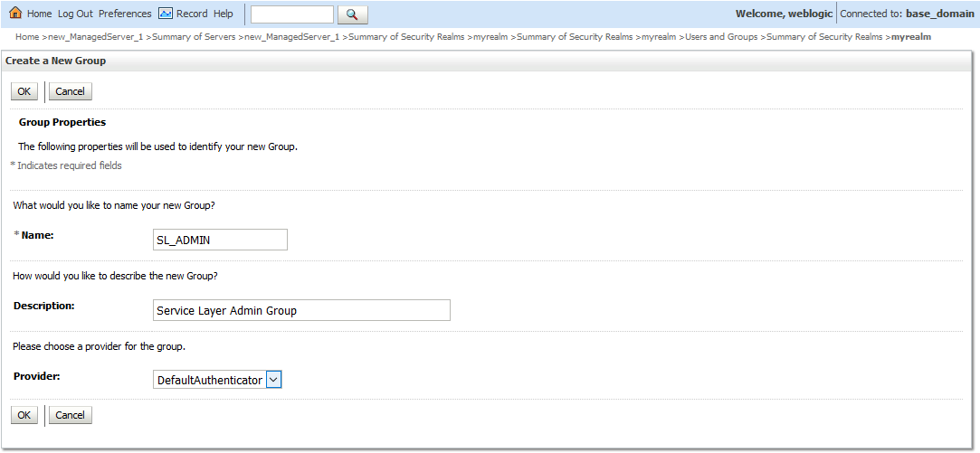This screenshot has height=453, width=980.
Task: Click OK below the Provider field
Action: 24,415
